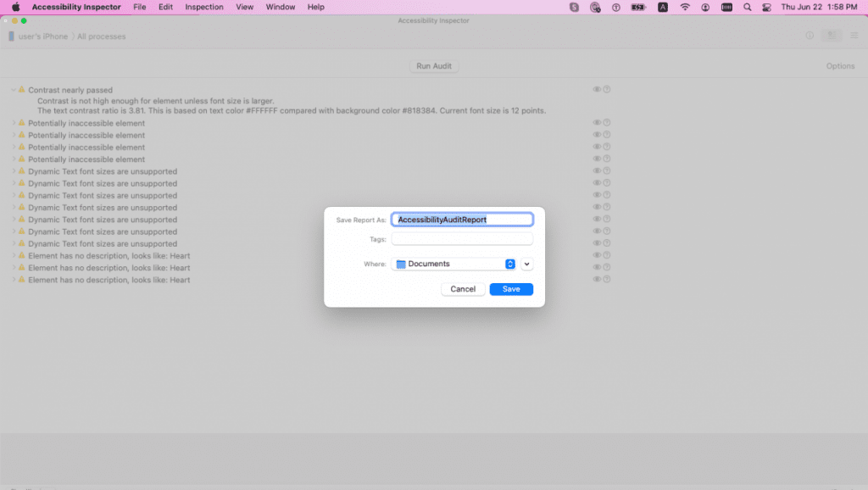Click the Wi-Fi status icon
Image resolution: width=868 pixels, height=490 pixels.
[x=684, y=7]
